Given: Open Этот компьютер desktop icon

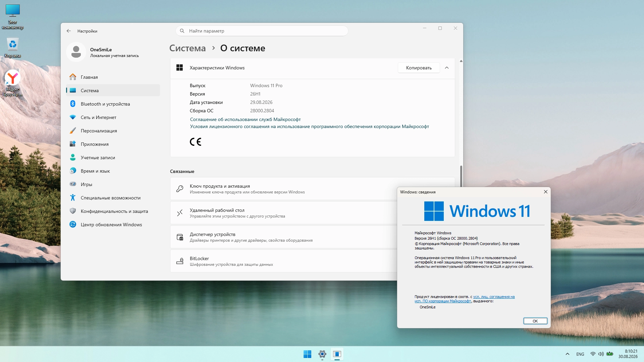Looking at the screenshot, I should coord(12,17).
